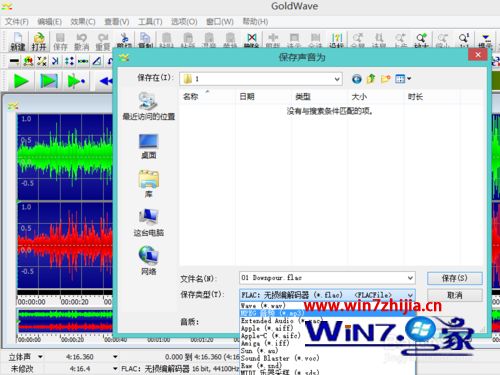Open the Window (窗口(W)) menu
Viewport: 500px width, 375px height.
click(220, 22)
